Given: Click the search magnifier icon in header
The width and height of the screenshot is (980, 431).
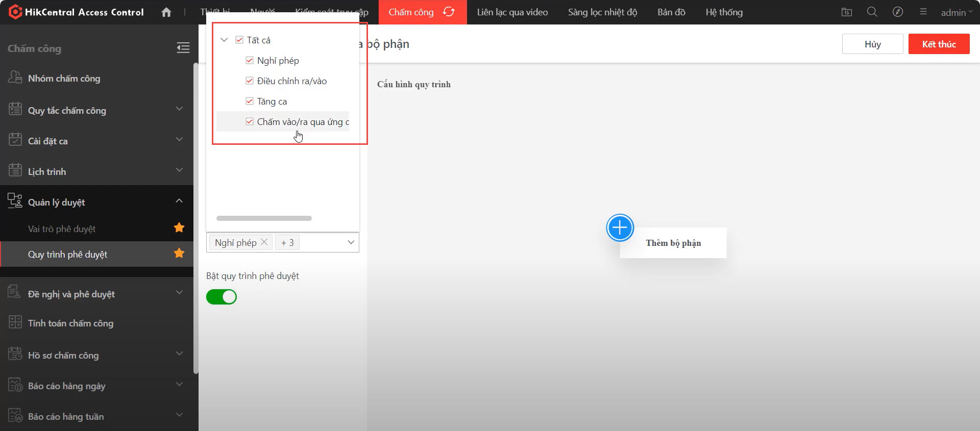Looking at the screenshot, I should pyautogui.click(x=872, y=12).
